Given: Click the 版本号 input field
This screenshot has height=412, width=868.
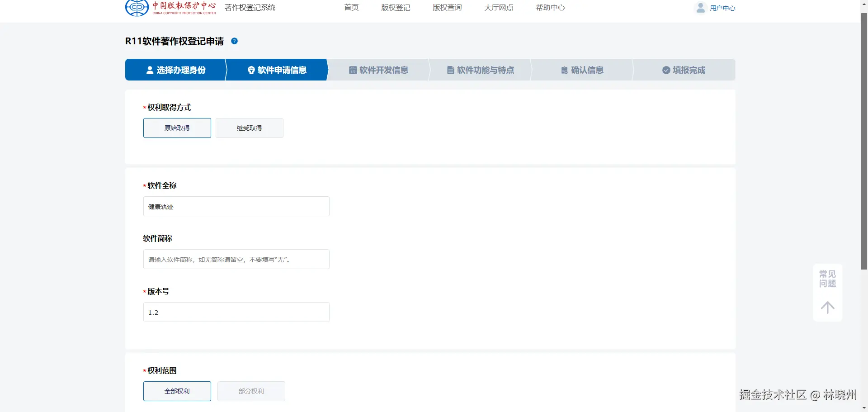Looking at the screenshot, I should point(236,312).
